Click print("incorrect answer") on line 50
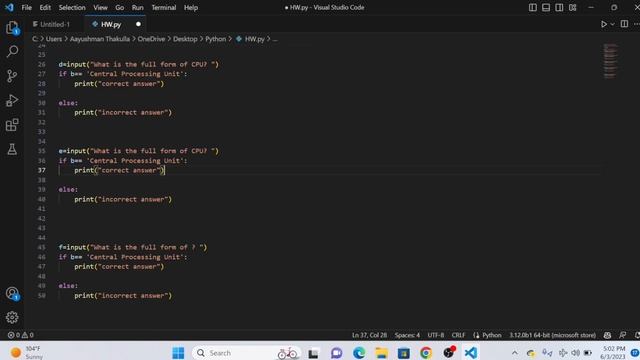This screenshot has width=640, height=360. click(123, 296)
